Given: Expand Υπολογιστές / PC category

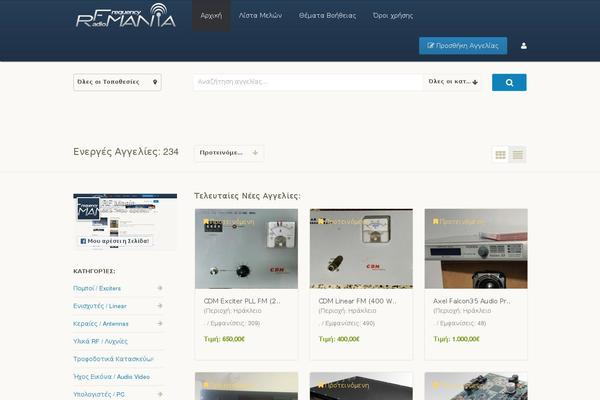Looking at the screenshot, I should click(160, 394).
